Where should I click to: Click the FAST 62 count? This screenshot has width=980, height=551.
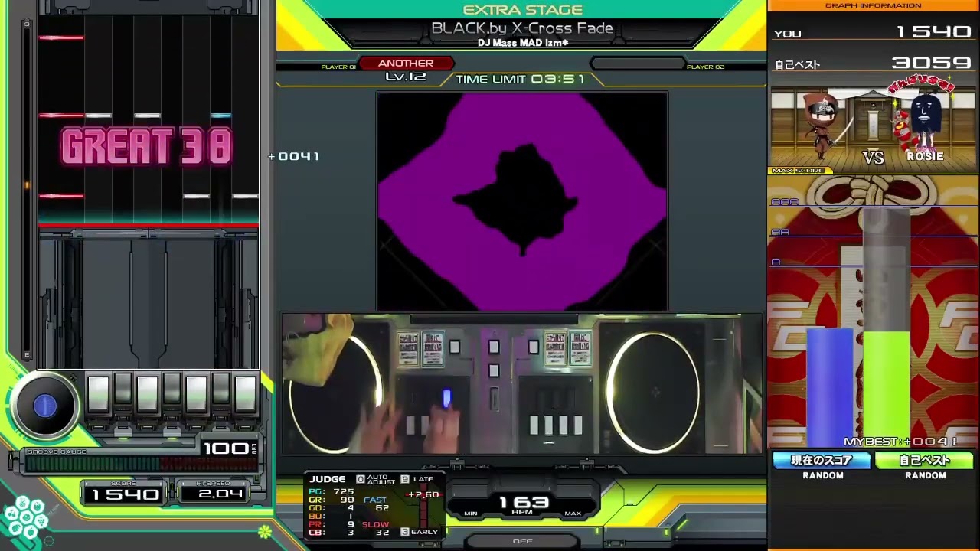pos(376,504)
